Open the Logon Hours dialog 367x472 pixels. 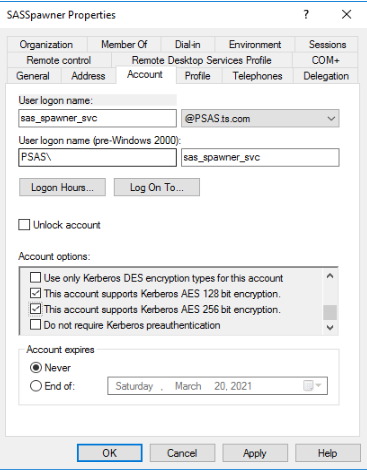pos(62,187)
